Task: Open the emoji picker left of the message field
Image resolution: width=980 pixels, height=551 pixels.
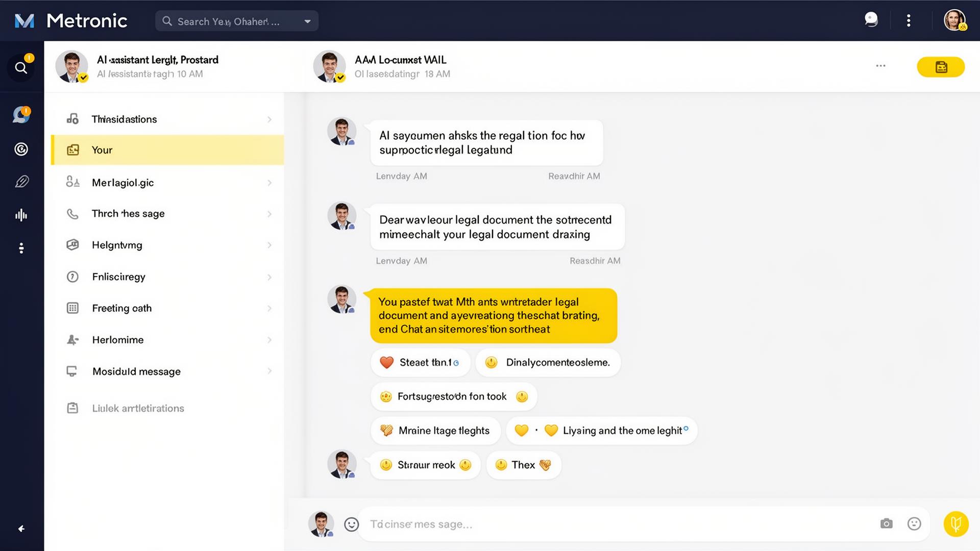Action: [351, 524]
